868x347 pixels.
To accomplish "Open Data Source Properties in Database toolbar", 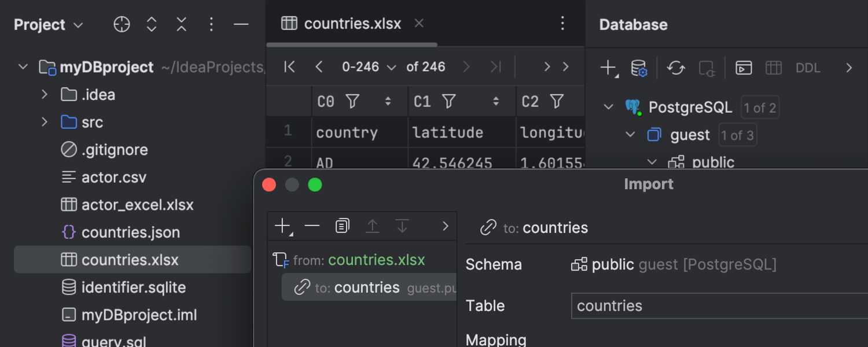I will 639,68.
